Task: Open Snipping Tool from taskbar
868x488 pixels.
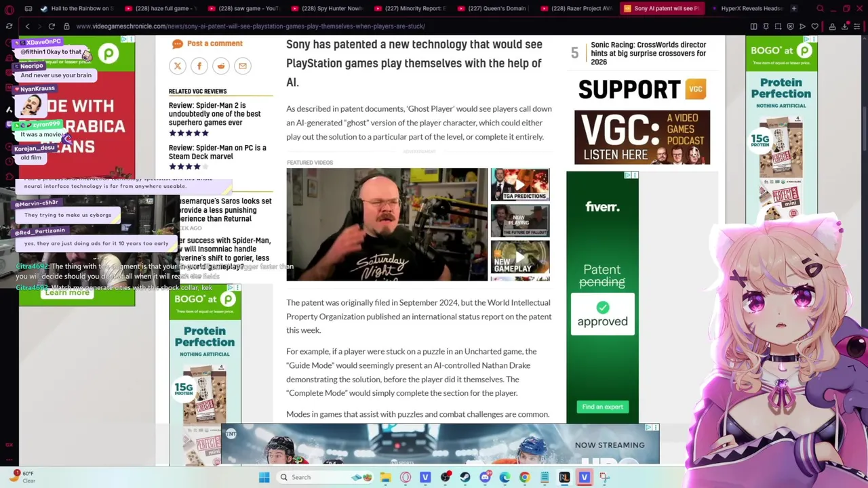Action: point(604,477)
